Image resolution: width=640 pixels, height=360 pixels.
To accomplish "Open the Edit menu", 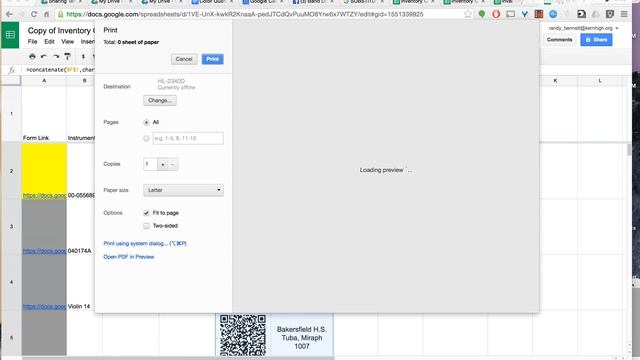I will [49, 42].
